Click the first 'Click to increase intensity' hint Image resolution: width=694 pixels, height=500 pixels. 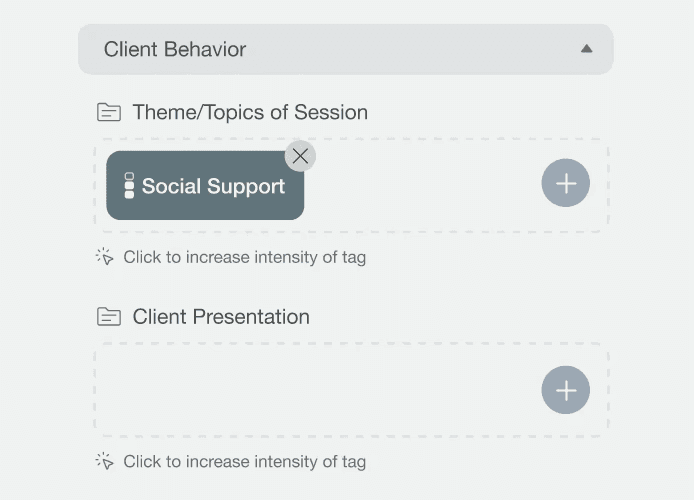point(244,257)
